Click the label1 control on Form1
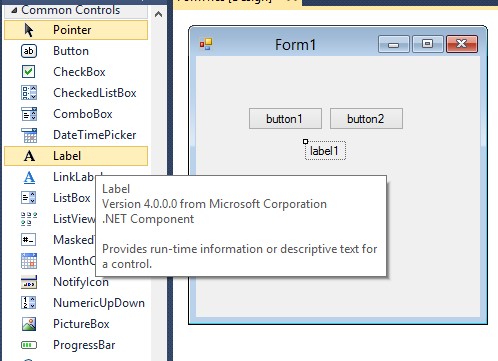Screen dimensions: 498x361 (325, 151)
